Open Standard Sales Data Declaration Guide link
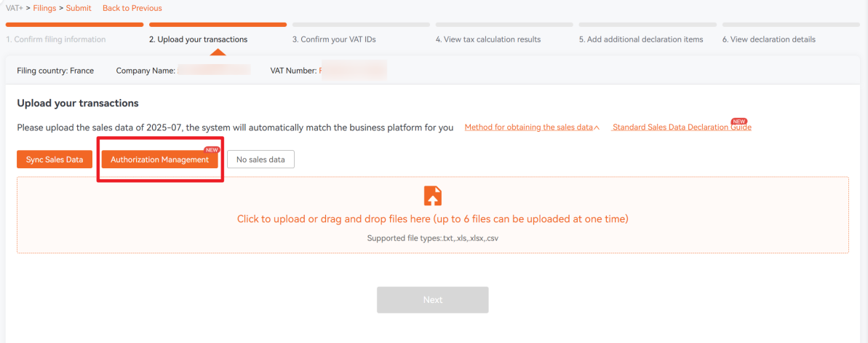The height and width of the screenshot is (343, 868). 682,127
